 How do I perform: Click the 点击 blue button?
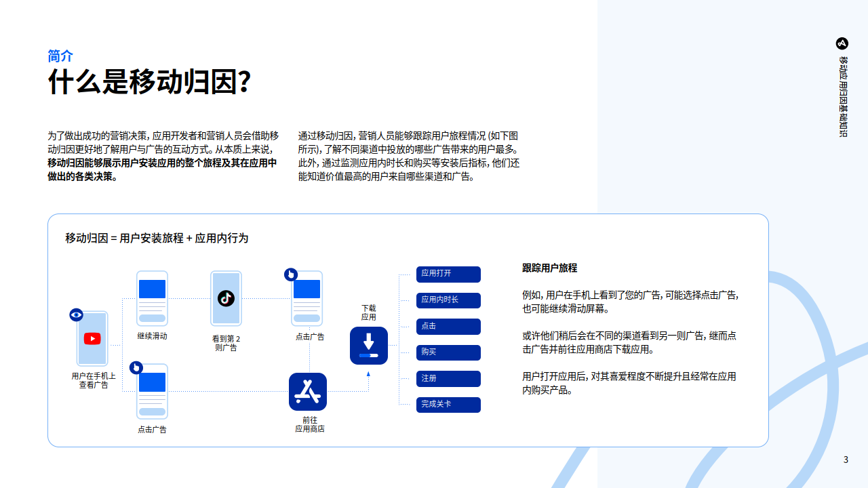(x=448, y=327)
